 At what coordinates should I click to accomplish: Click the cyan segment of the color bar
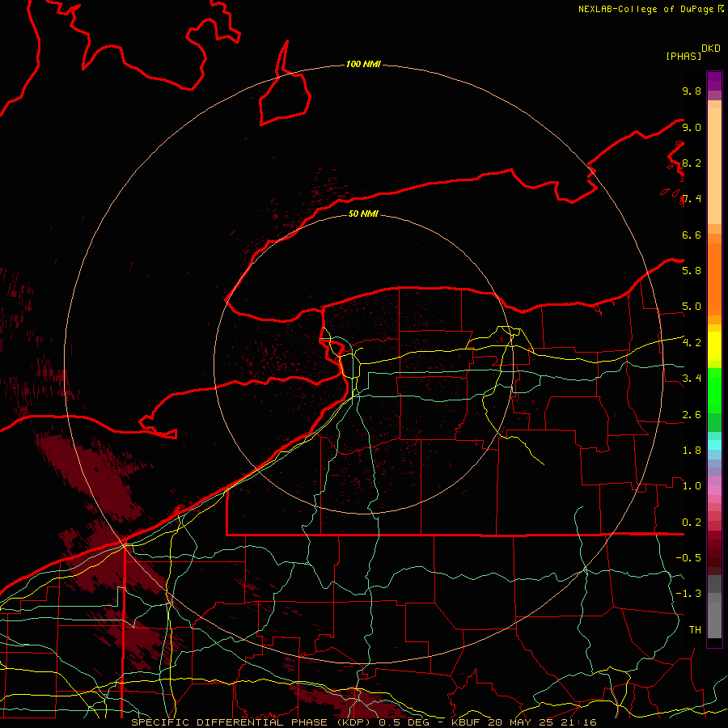click(714, 445)
